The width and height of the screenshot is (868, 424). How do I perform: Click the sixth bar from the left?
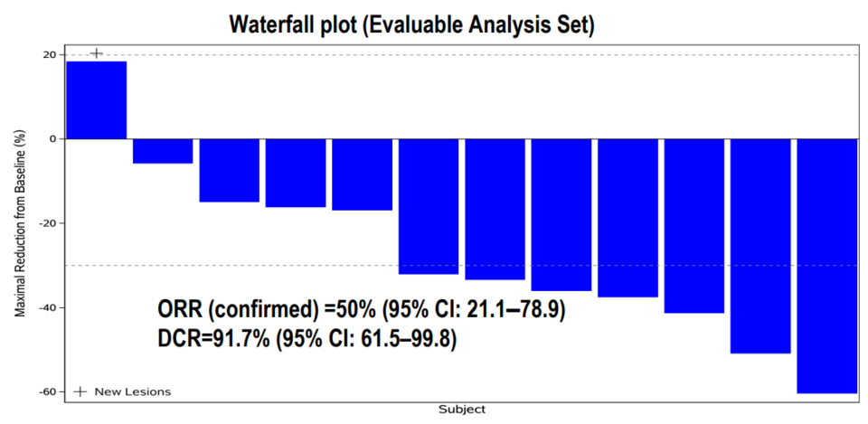(429, 206)
